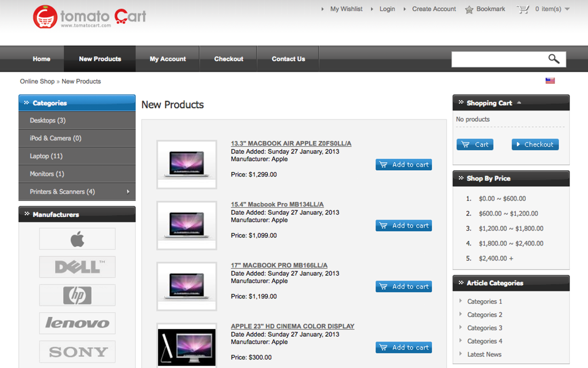This screenshot has width=588, height=368.
Task: Go to the Contact Us tab
Action: tap(288, 59)
